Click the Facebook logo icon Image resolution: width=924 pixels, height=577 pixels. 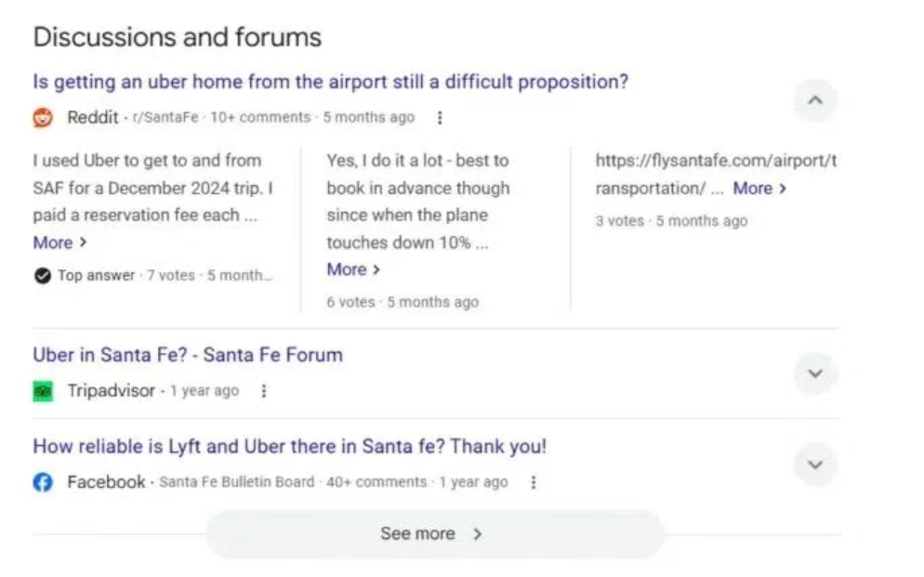[43, 482]
